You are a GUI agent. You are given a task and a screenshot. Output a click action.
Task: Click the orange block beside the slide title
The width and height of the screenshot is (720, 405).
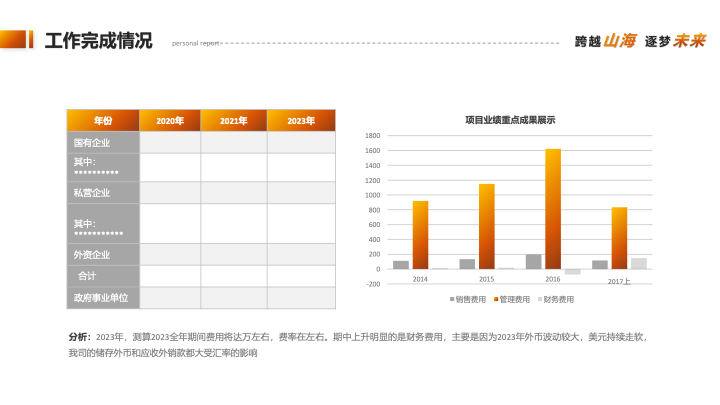pyautogui.click(x=13, y=40)
